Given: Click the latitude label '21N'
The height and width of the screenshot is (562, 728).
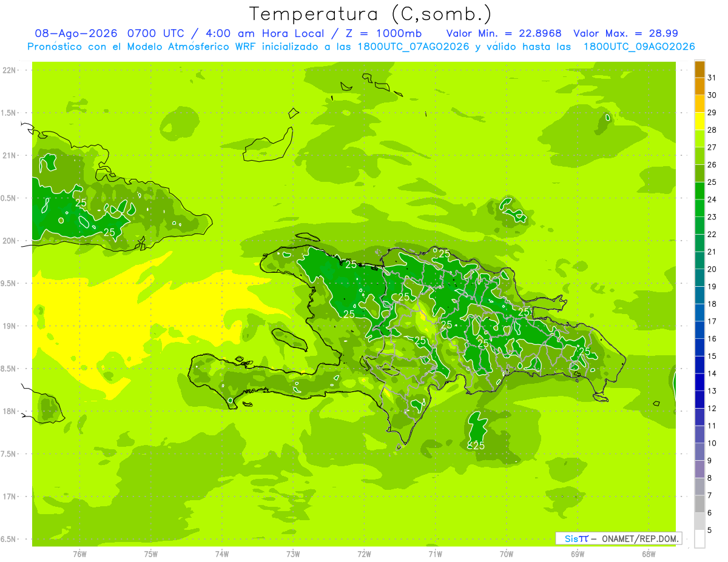Looking at the screenshot, I should 10,156.
